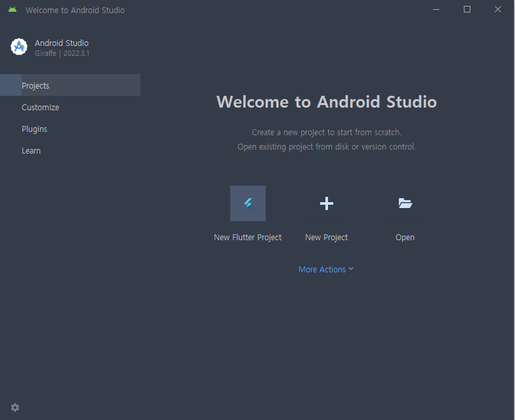Maximize the welcome window

(x=467, y=10)
